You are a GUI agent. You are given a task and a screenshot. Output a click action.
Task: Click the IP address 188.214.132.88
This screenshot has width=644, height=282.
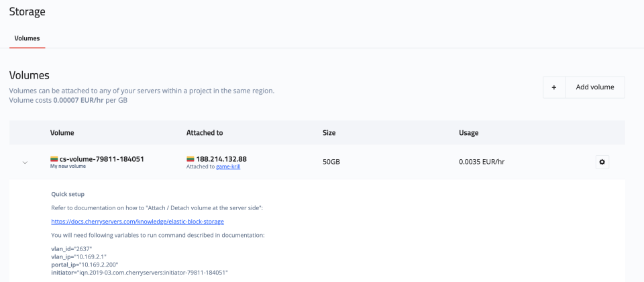221,159
